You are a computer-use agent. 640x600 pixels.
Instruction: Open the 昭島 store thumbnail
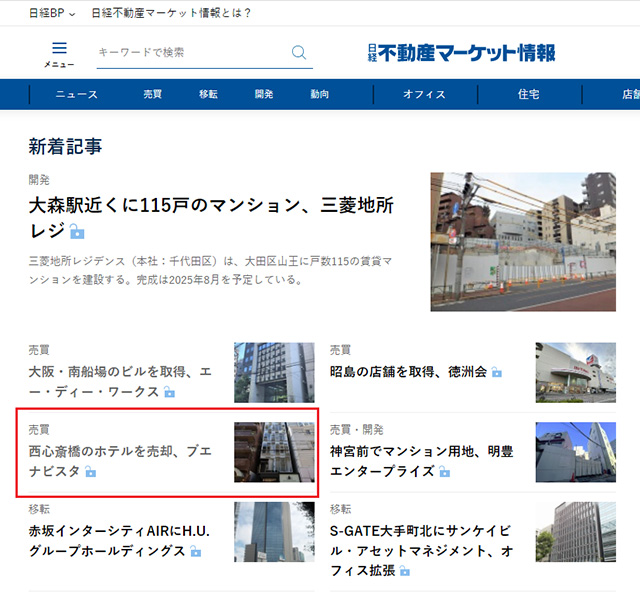click(x=576, y=372)
